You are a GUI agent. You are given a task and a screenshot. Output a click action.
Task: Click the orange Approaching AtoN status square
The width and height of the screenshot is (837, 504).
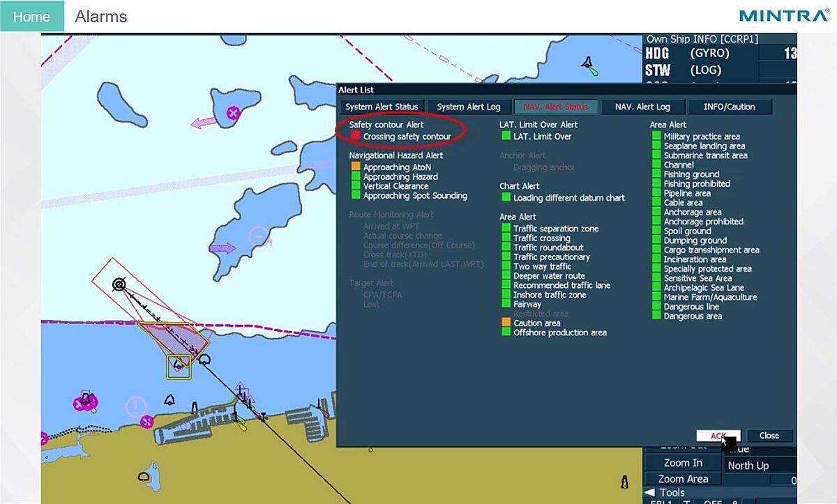pos(356,167)
